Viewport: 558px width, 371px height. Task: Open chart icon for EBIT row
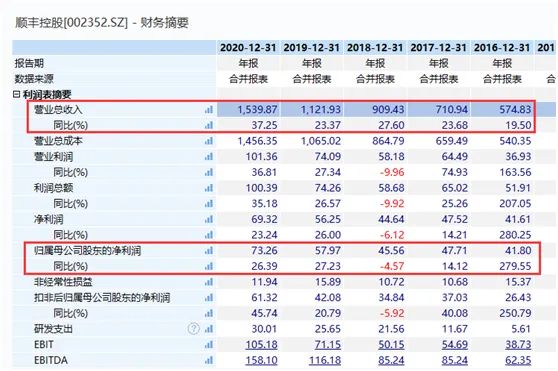[209, 345]
